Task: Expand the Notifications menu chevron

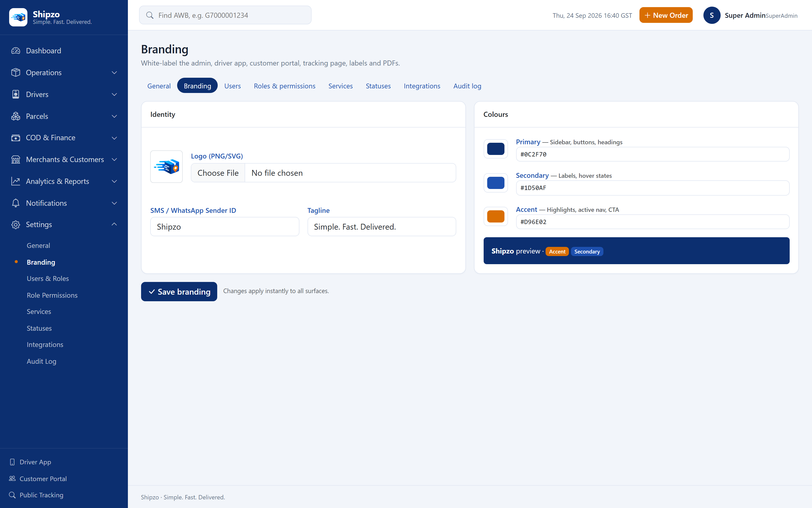Action: click(x=114, y=203)
